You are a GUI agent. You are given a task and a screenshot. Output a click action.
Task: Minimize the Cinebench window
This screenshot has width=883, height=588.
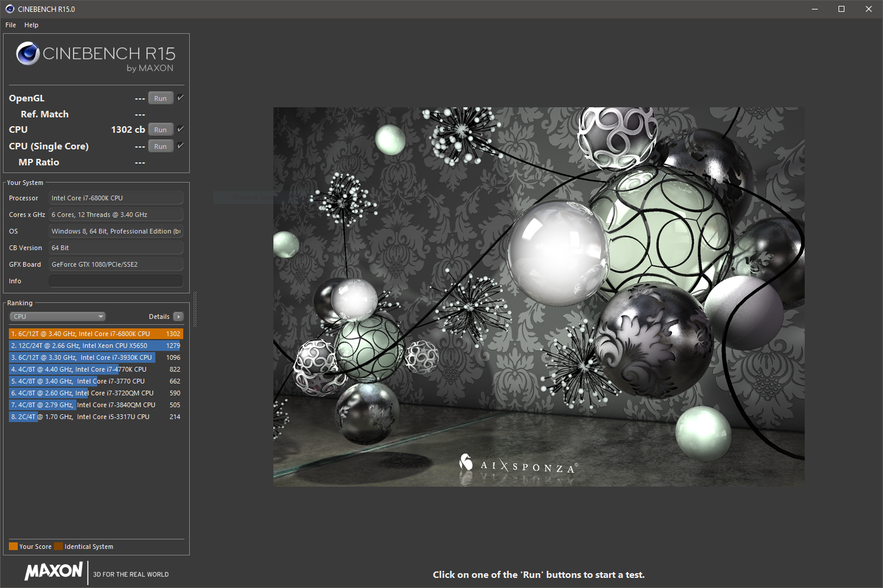815,9
